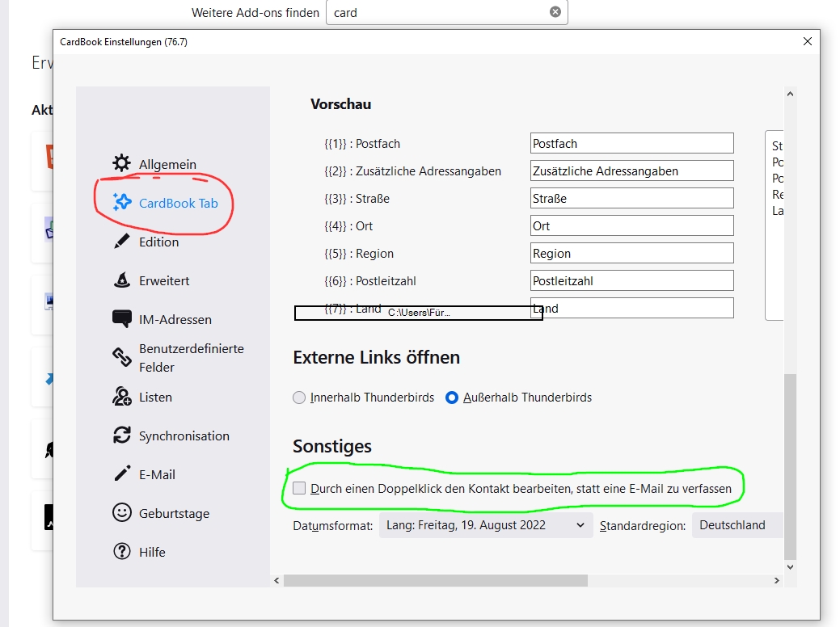The height and width of the screenshot is (627, 840).
Task: Open the Allgemein settings section
Action: [x=167, y=164]
